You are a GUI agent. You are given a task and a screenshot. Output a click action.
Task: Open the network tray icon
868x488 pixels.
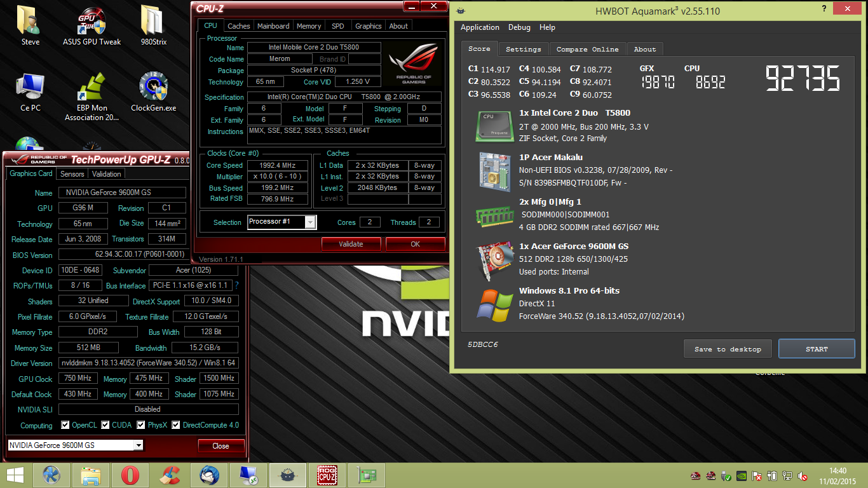point(788,475)
